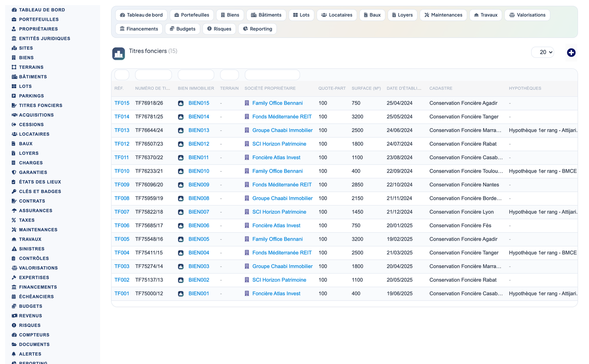This screenshot has width=589, height=364.
Task: Open Contrats in the sidebar
Action: pos(32,201)
